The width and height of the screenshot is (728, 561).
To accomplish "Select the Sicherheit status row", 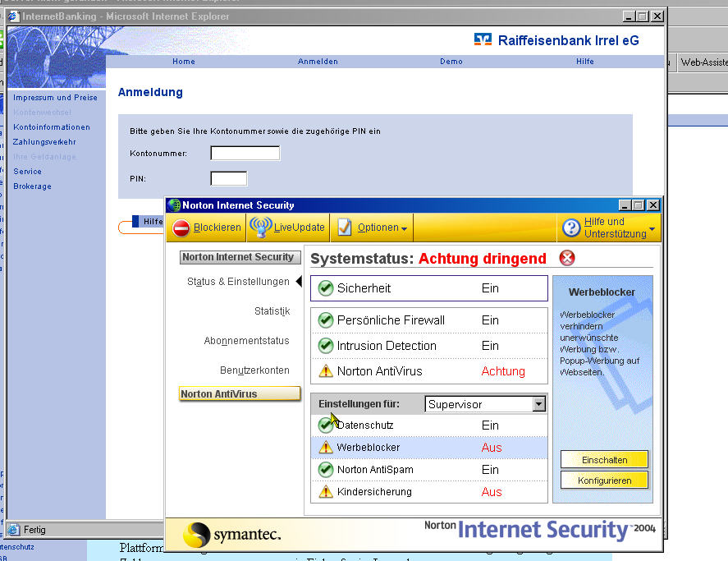I will pos(429,288).
